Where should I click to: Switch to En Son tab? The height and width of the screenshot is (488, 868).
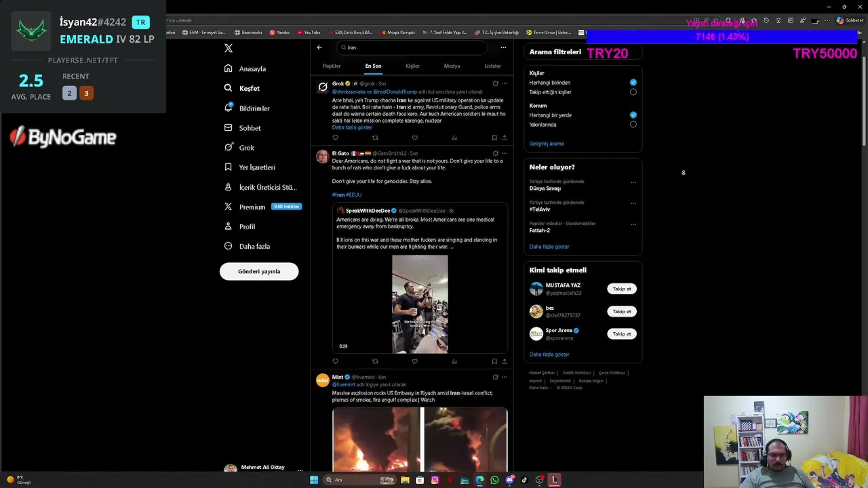tap(373, 66)
